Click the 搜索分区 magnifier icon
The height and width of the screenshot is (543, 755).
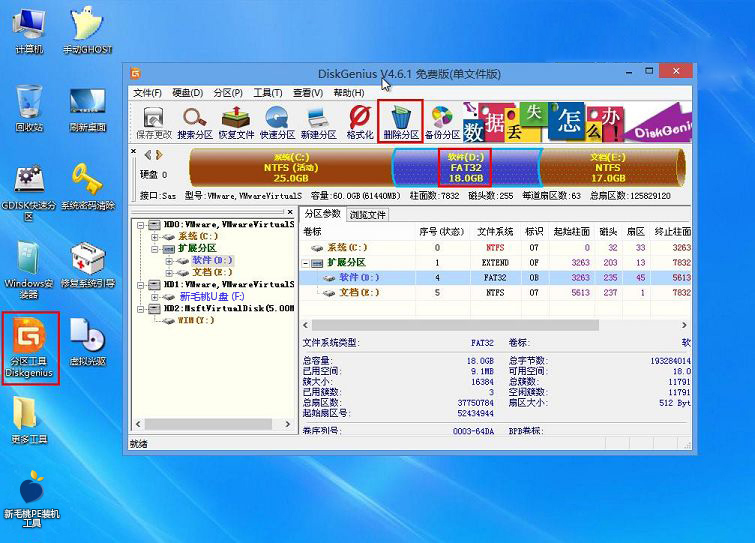[195, 122]
